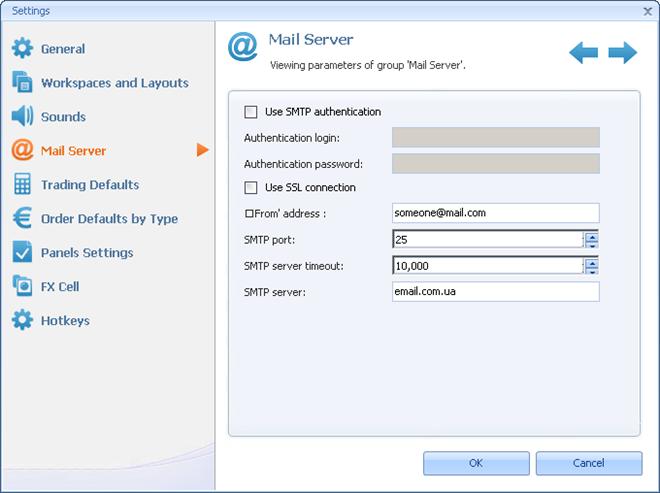Click the Order Defaults euro icon
Screen dimensions: 660x493
(x=22, y=218)
